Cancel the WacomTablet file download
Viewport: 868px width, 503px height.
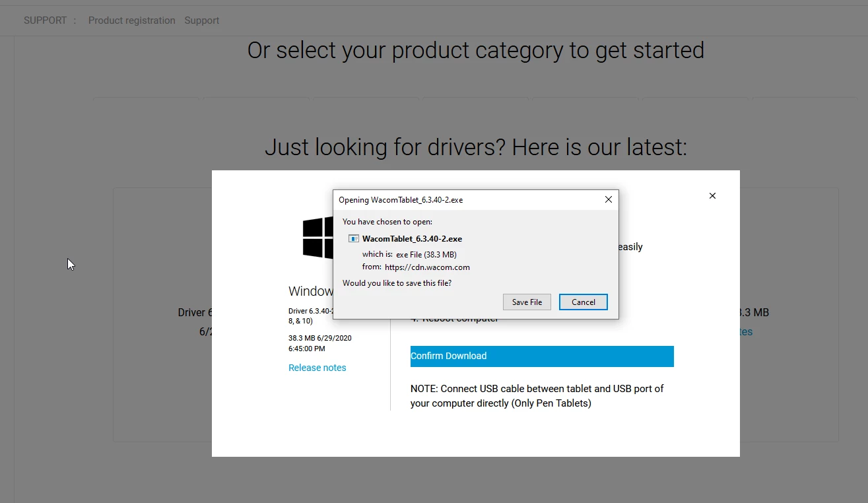584,302
